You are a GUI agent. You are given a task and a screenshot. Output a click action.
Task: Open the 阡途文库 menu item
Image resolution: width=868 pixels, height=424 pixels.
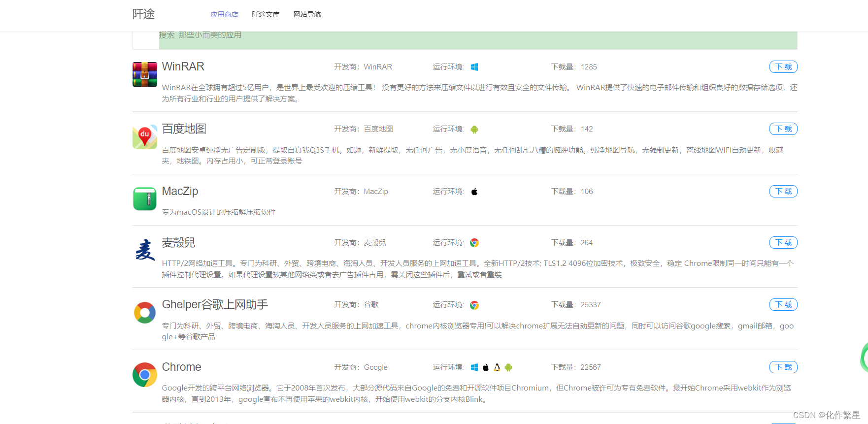coord(266,14)
